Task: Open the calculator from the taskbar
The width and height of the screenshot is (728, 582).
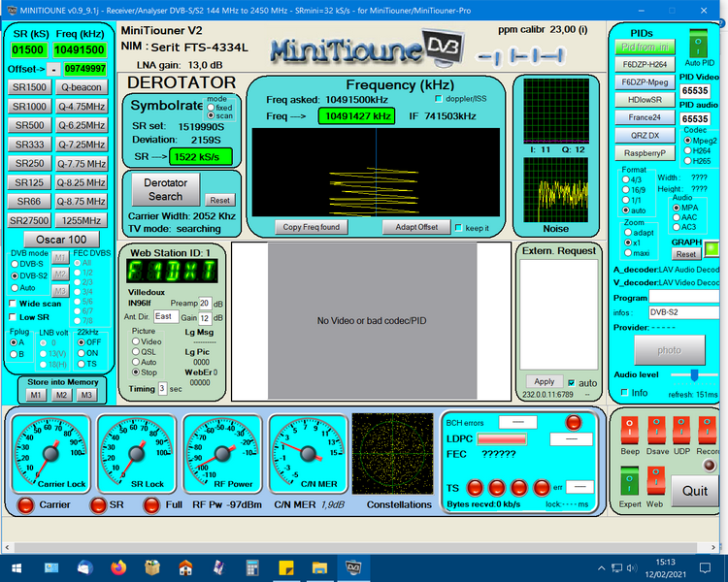Action: [x=252, y=567]
